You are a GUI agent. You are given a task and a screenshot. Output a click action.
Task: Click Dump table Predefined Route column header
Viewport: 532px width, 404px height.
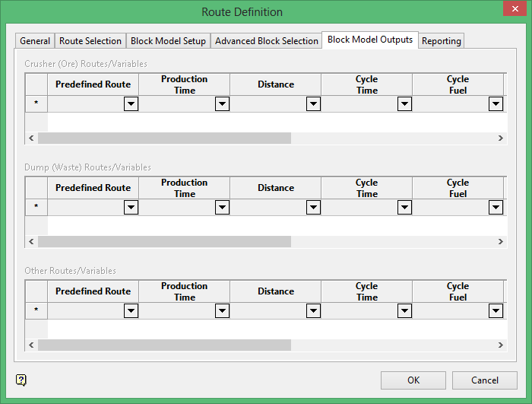93,188
